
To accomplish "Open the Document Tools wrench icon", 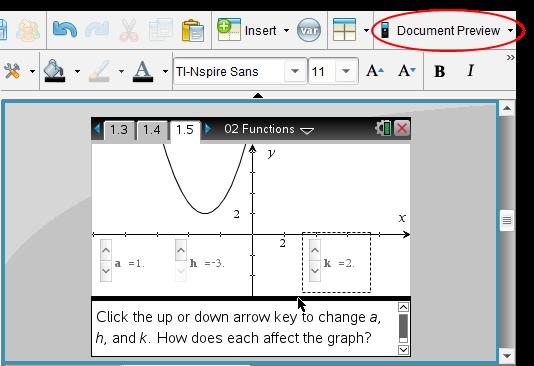I will (x=12, y=71).
